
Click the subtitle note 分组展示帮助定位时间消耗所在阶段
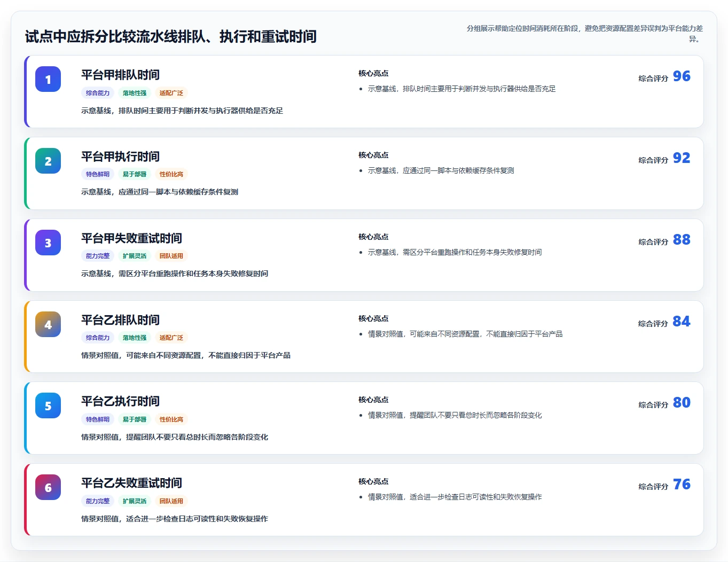[585, 34]
